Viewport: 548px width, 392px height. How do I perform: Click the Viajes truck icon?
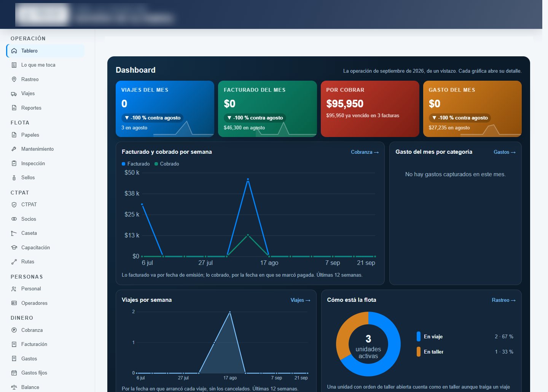coord(14,94)
